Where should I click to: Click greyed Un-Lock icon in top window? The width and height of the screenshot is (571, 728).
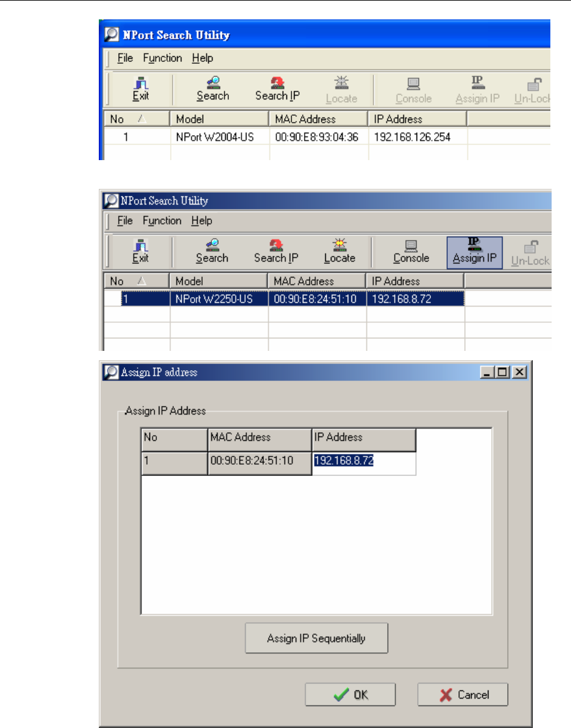(x=532, y=90)
